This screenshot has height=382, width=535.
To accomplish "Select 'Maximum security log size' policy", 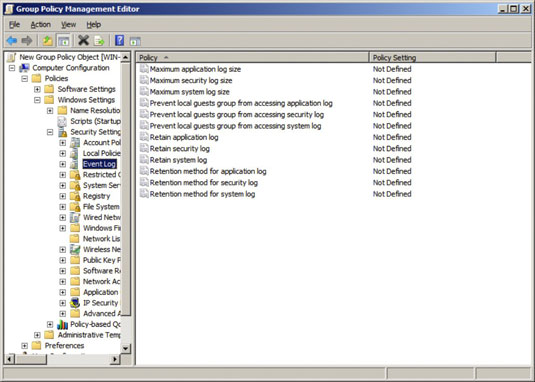I will point(191,80).
